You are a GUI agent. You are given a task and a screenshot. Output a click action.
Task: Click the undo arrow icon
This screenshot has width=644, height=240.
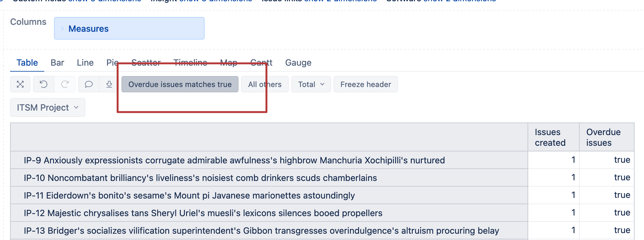[44, 84]
